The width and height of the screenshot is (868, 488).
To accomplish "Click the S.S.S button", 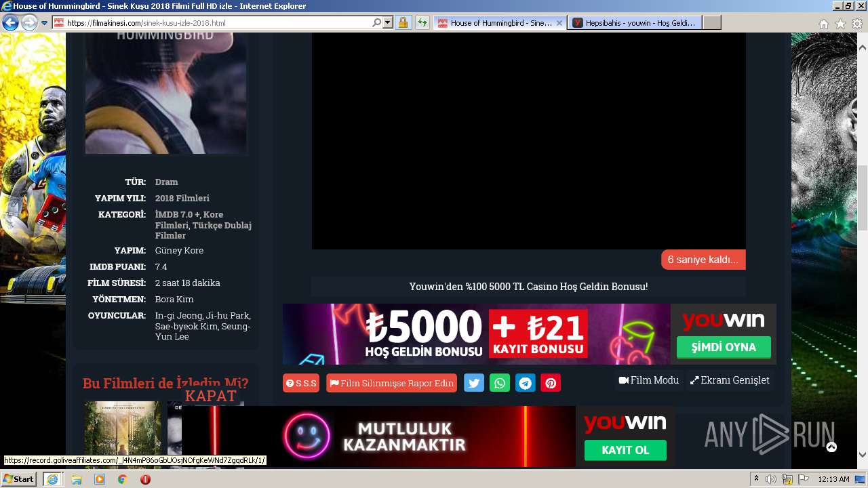I will point(301,383).
